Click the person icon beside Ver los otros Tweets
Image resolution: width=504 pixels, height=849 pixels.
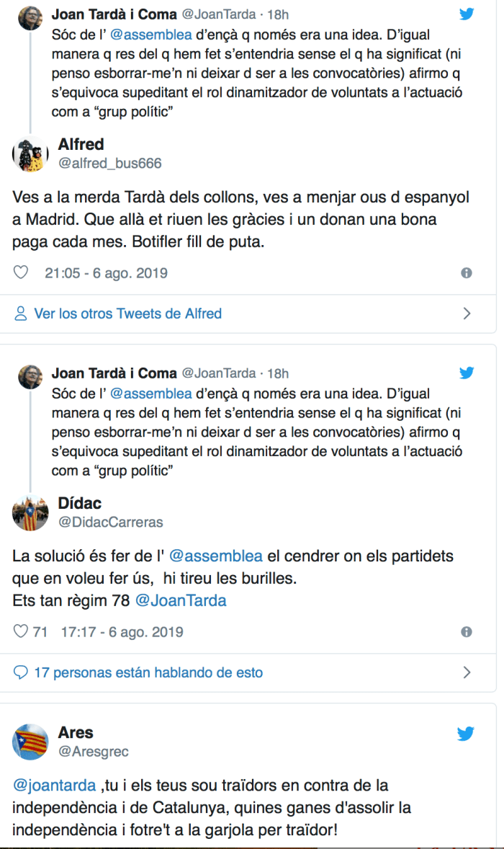[x=22, y=314]
